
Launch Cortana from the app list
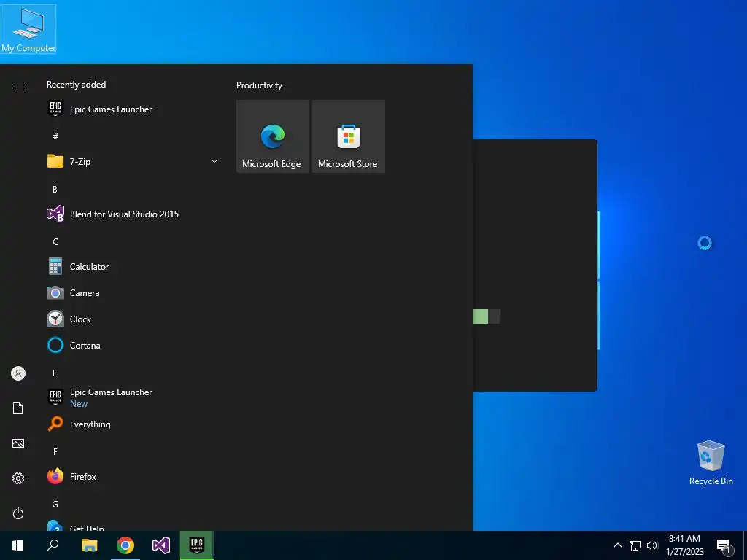(133, 345)
